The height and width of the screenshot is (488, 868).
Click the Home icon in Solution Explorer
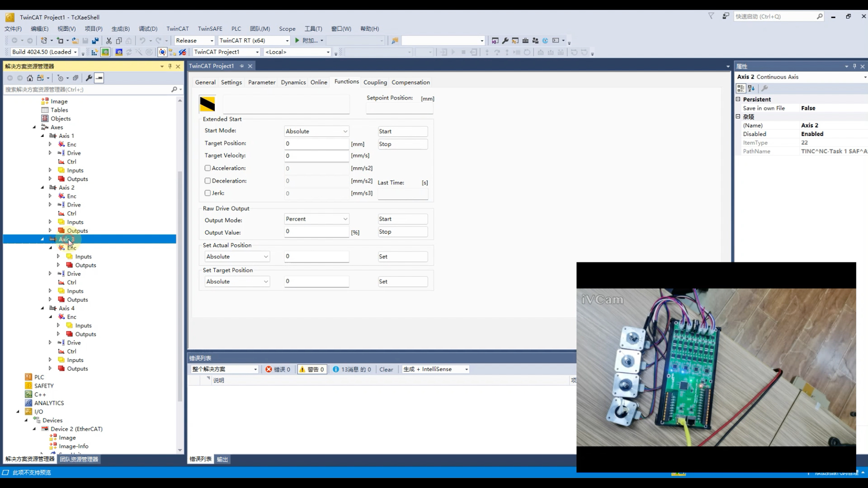(x=30, y=78)
